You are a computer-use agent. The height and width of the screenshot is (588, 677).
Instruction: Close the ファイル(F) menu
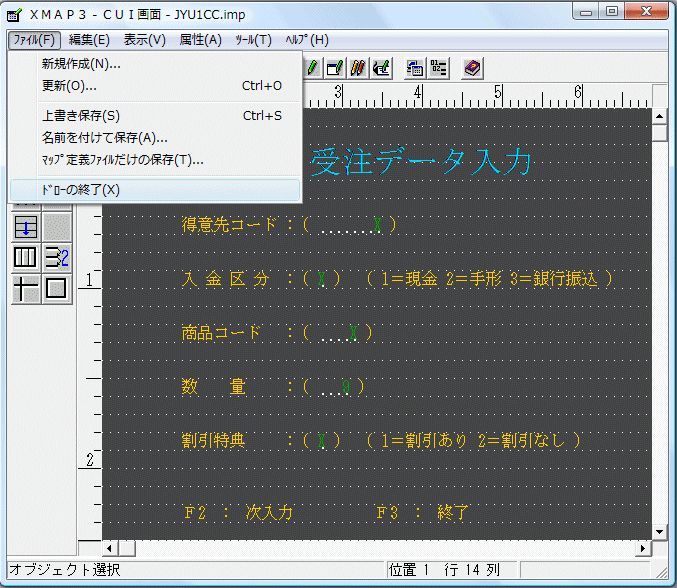coord(34,40)
